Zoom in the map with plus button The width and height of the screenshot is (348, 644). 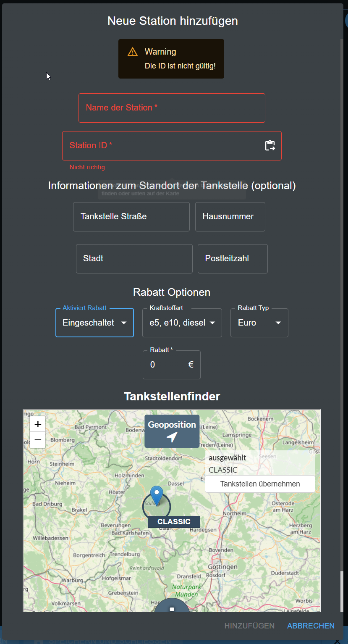(37, 423)
